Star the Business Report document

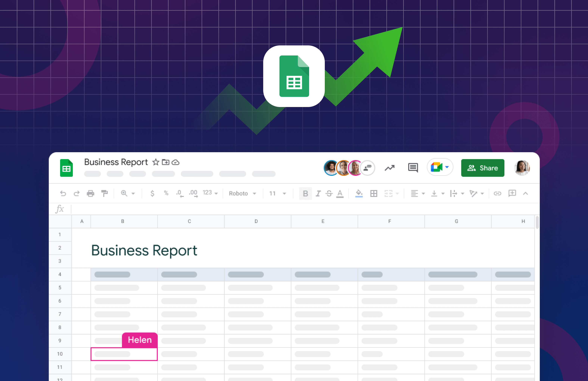pyautogui.click(x=156, y=162)
